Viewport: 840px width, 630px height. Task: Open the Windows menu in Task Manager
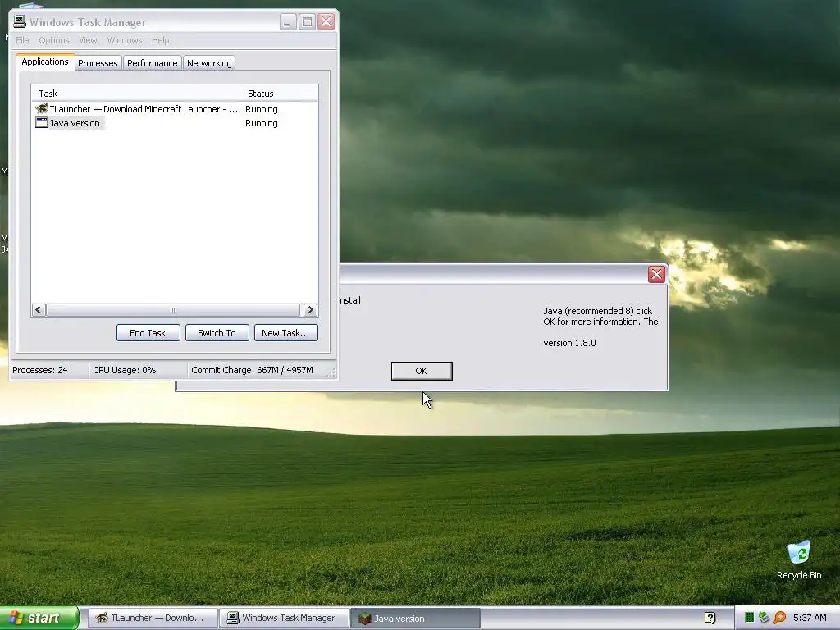click(x=125, y=40)
